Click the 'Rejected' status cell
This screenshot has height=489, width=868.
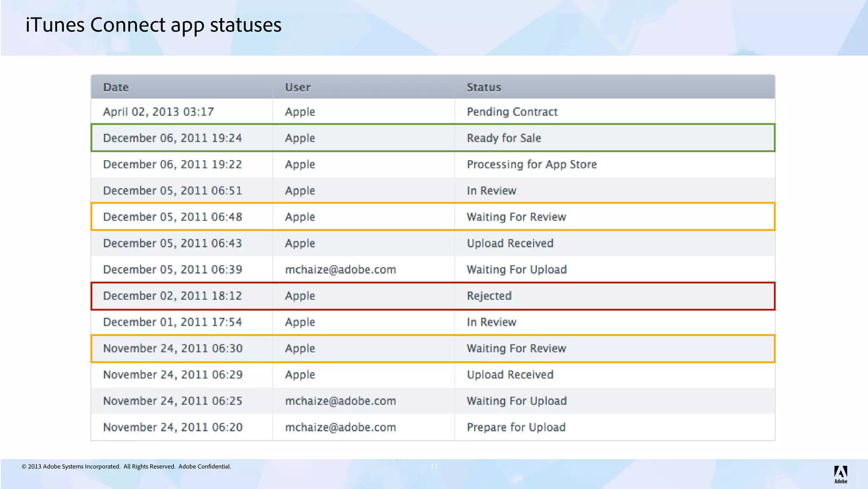(489, 296)
